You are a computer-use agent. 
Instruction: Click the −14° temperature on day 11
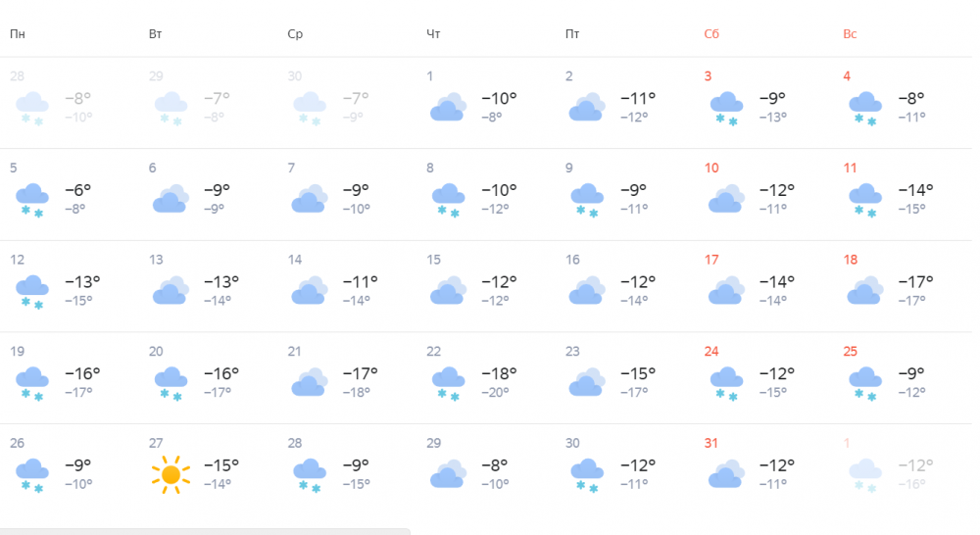(915, 190)
